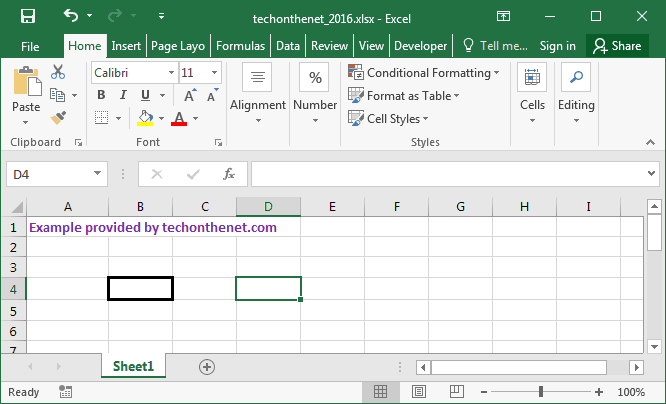
Task: Click the Paste clipboard icon
Action: click(27, 81)
